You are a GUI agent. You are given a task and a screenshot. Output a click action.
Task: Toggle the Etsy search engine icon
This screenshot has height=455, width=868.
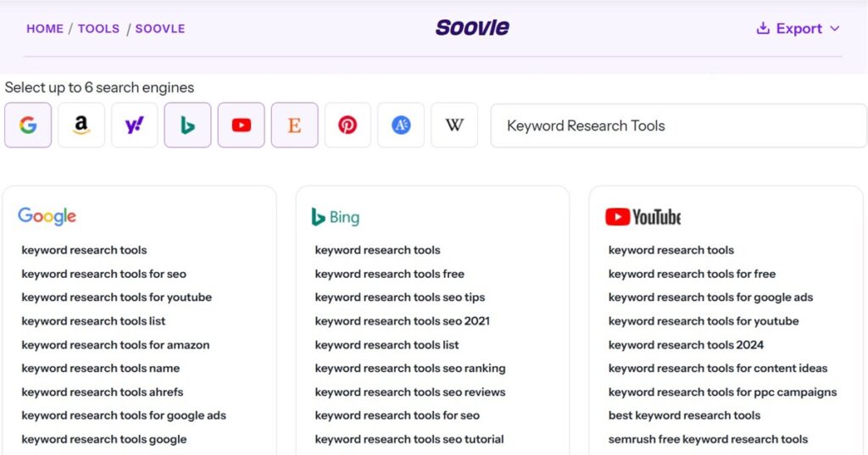tap(294, 125)
